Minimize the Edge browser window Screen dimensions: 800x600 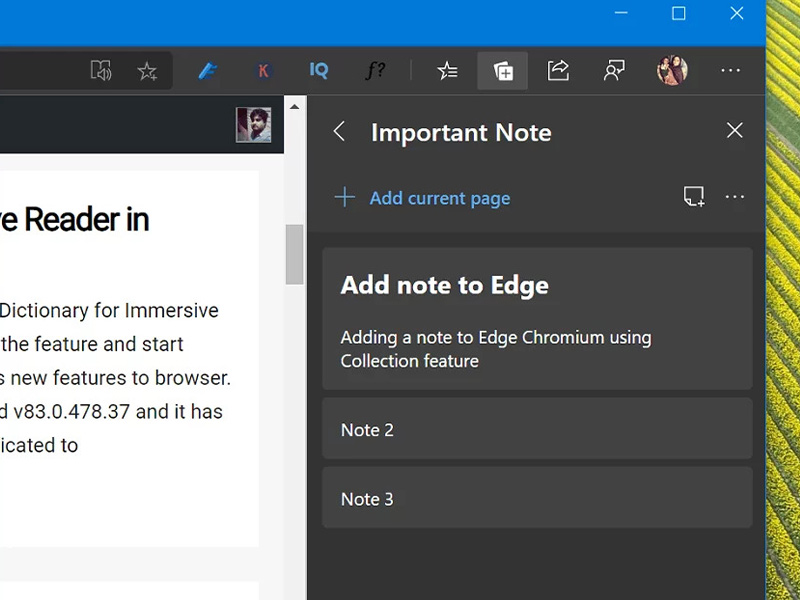point(621,13)
